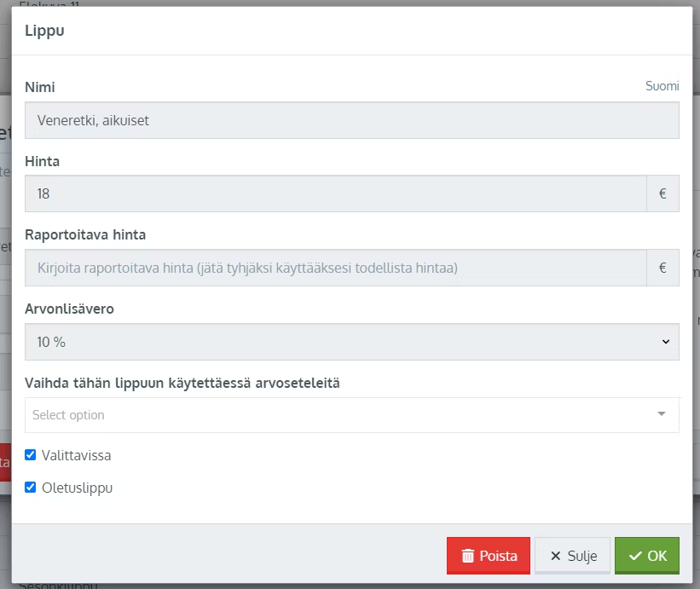Image resolution: width=700 pixels, height=589 pixels.
Task: Click the euro symbol beside Raportoitava hinta
Action: coord(662,268)
